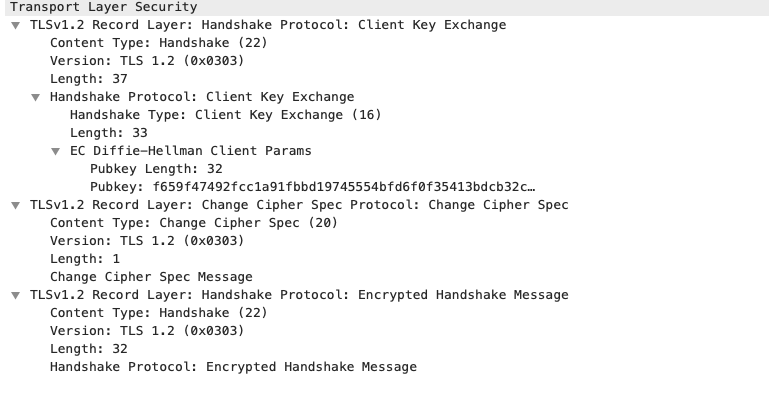Select Version TLS 1.2 under Encrypted Handshake
This screenshot has width=769, height=411.
[146, 331]
